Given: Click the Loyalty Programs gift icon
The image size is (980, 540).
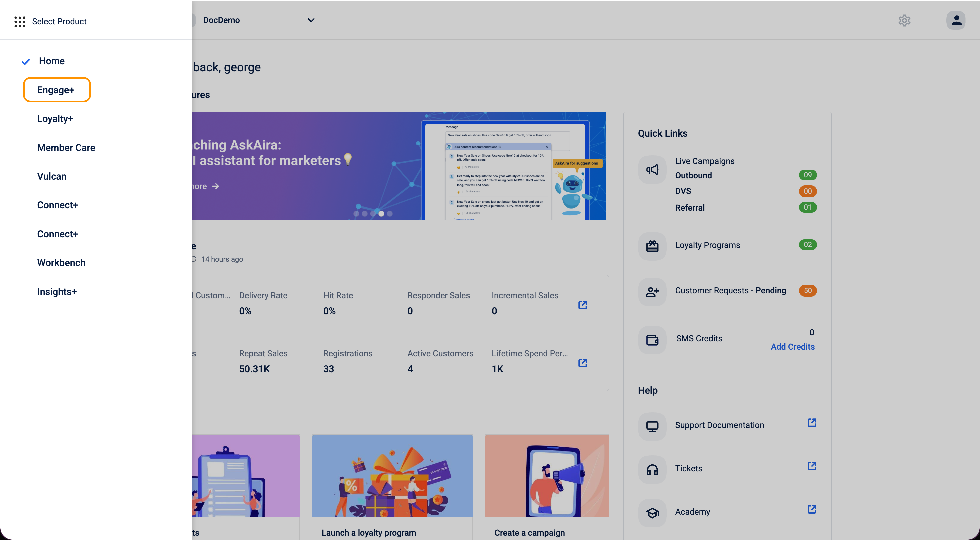Looking at the screenshot, I should click(652, 246).
